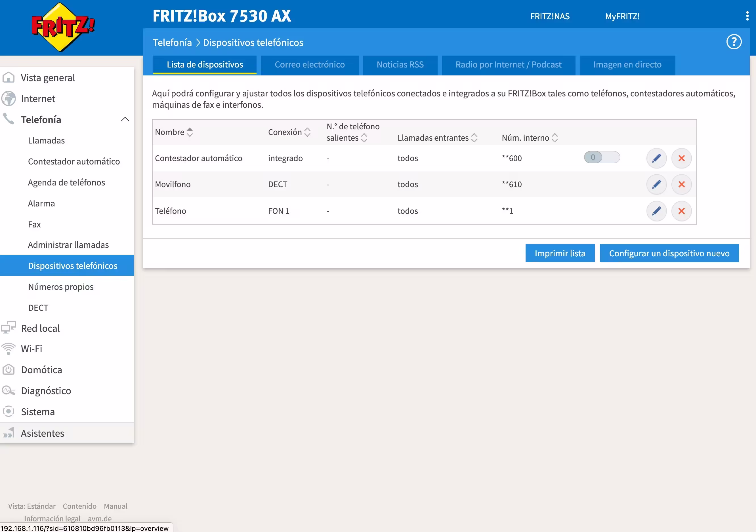This screenshot has height=532, width=756.
Task: Click the Asistentes icon
Action: click(9, 433)
